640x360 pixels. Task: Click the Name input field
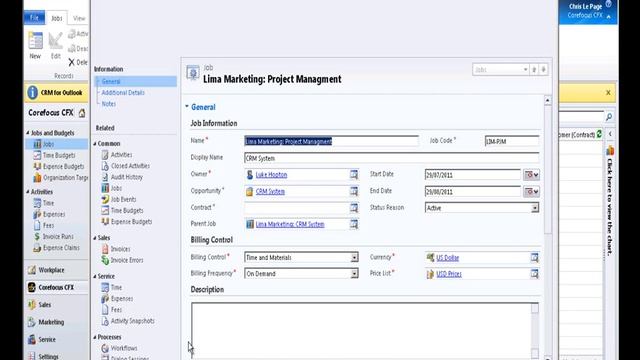point(331,141)
